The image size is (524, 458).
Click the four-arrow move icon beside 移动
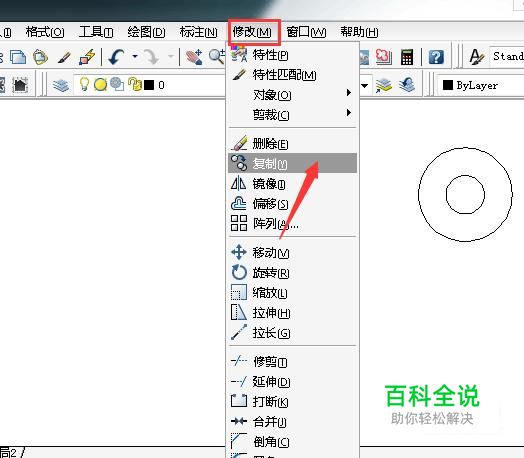239,252
